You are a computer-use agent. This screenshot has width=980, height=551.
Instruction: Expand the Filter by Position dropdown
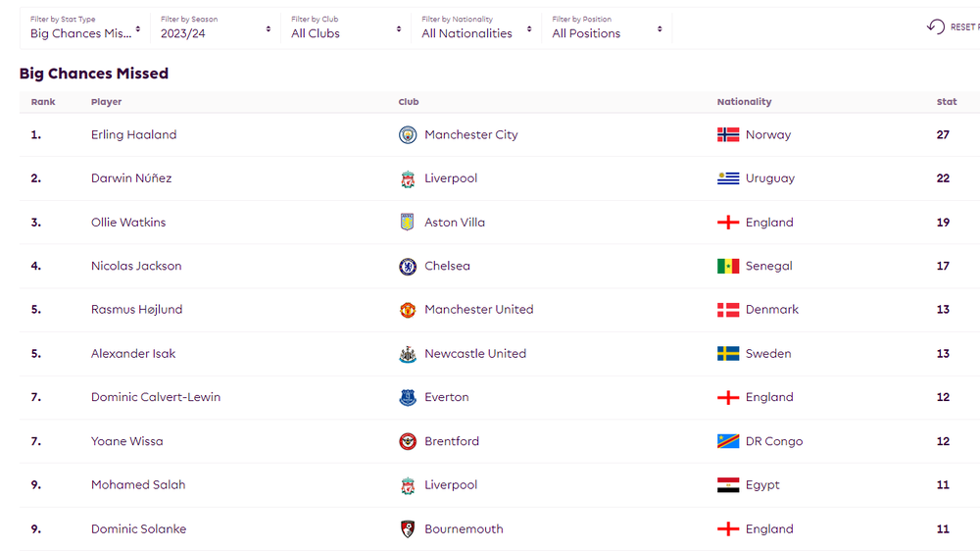(x=607, y=28)
